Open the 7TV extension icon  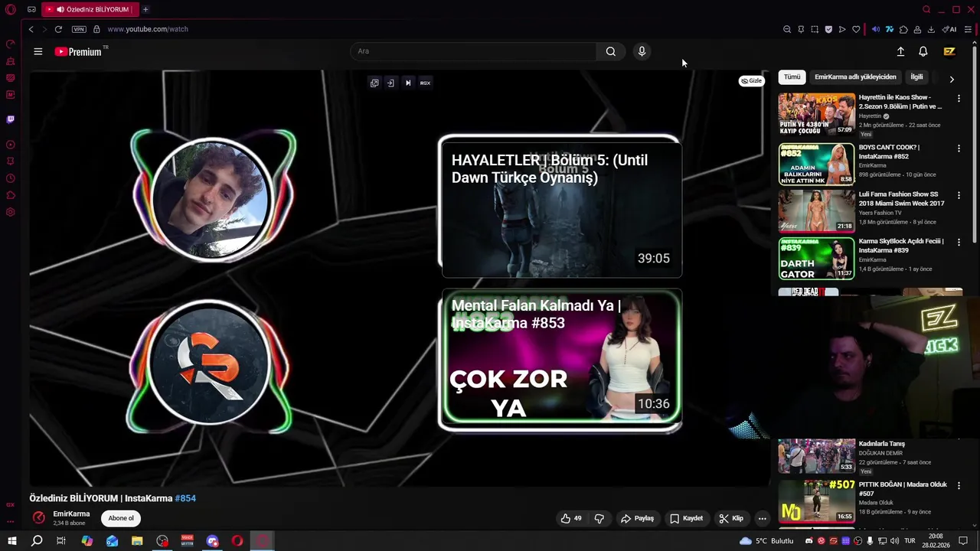(890, 29)
